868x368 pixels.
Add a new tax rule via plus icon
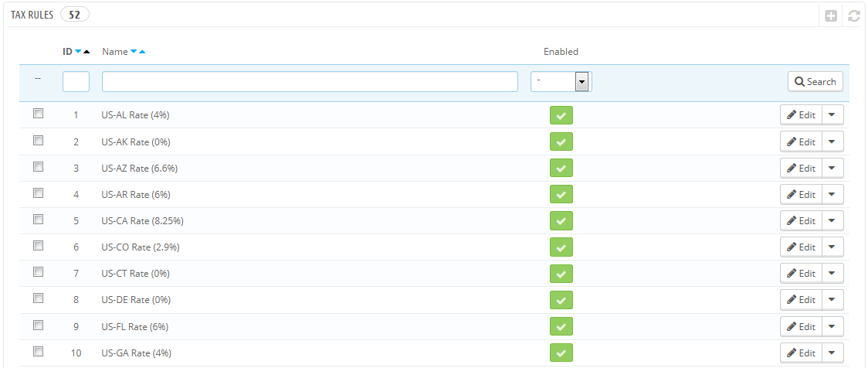point(830,16)
